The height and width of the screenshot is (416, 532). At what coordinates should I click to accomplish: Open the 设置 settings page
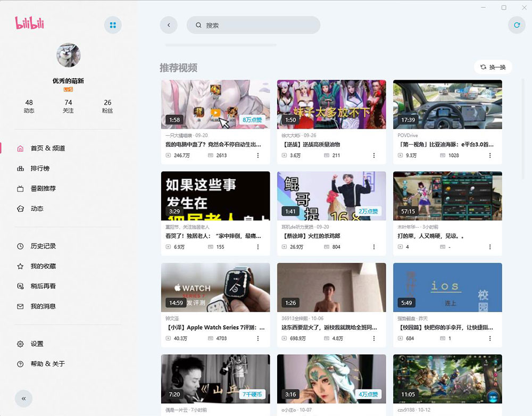point(37,344)
